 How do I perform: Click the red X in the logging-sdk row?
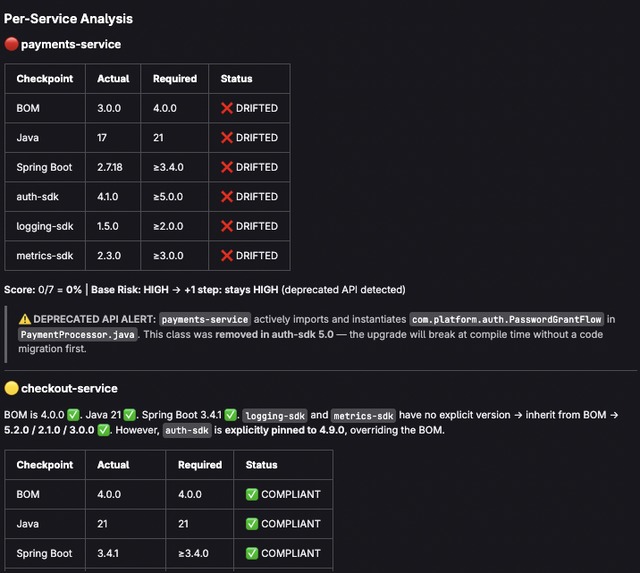pyautogui.click(x=227, y=226)
